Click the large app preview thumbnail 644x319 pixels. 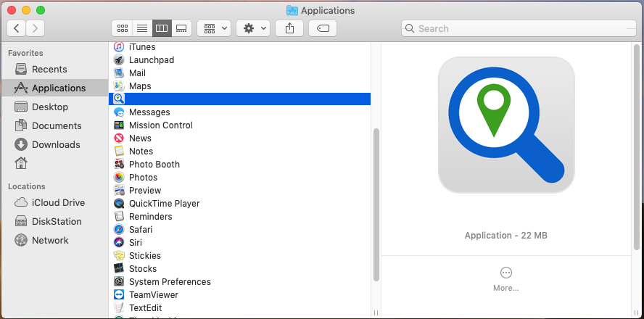click(506, 125)
